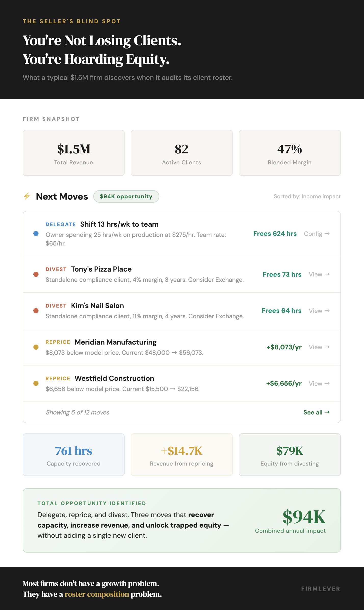This screenshot has width=364, height=610.
Task: Click the yellow dot beside Meridian Manufacturing
Action: pos(36,347)
